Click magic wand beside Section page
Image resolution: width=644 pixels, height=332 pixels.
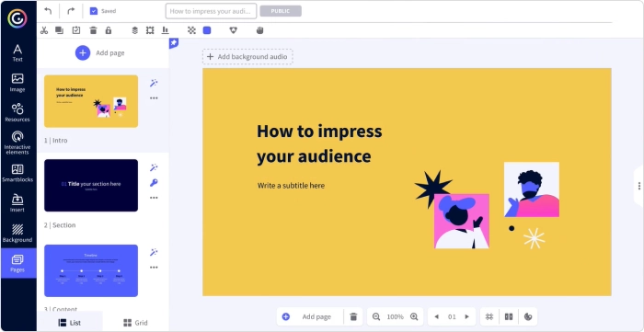click(154, 167)
